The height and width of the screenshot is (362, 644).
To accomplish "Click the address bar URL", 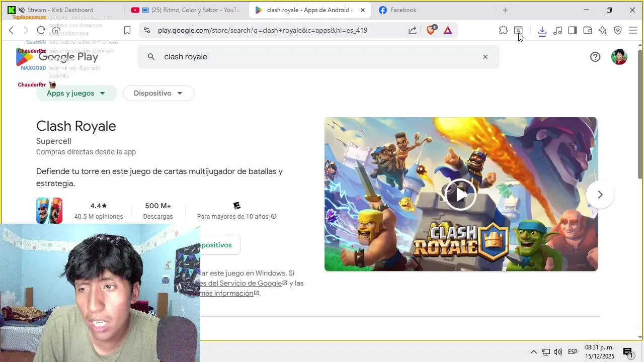I will (x=263, y=30).
